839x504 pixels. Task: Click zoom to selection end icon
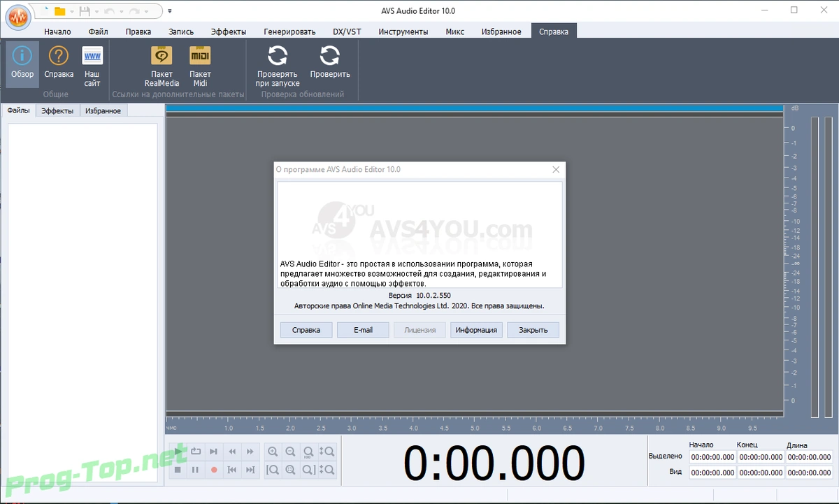pyautogui.click(x=309, y=470)
